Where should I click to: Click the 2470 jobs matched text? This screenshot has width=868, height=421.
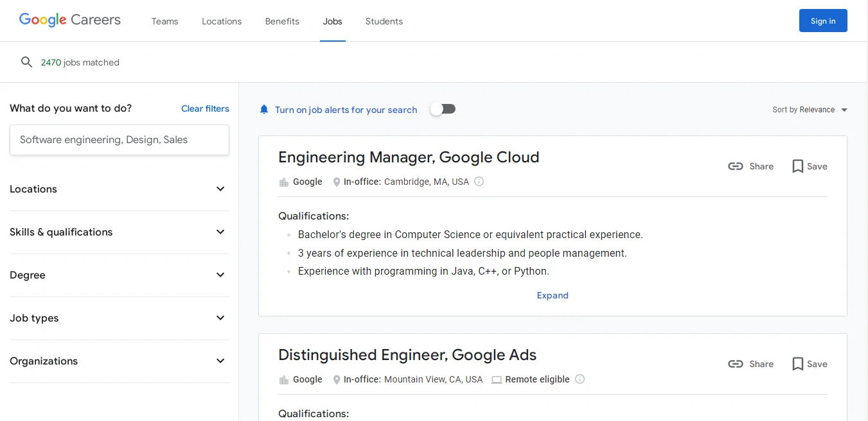tap(80, 62)
